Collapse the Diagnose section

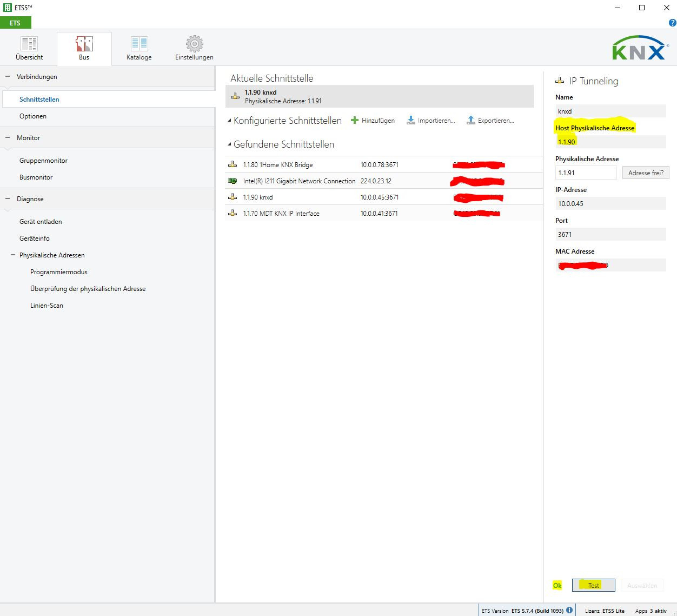point(8,199)
